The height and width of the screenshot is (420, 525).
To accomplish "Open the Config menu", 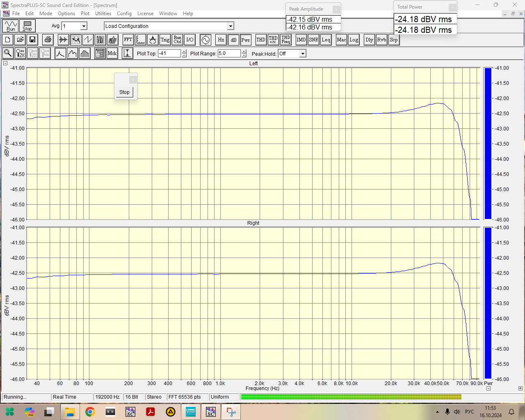I will 124,14.
